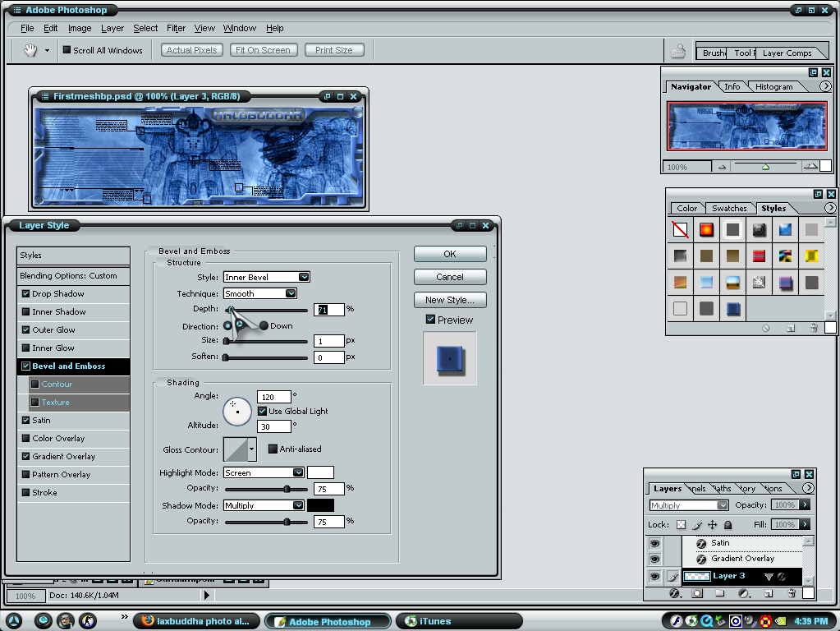Click the Navigator zoom slider
The width and height of the screenshot is (840, 631).
tap(765, 167)
